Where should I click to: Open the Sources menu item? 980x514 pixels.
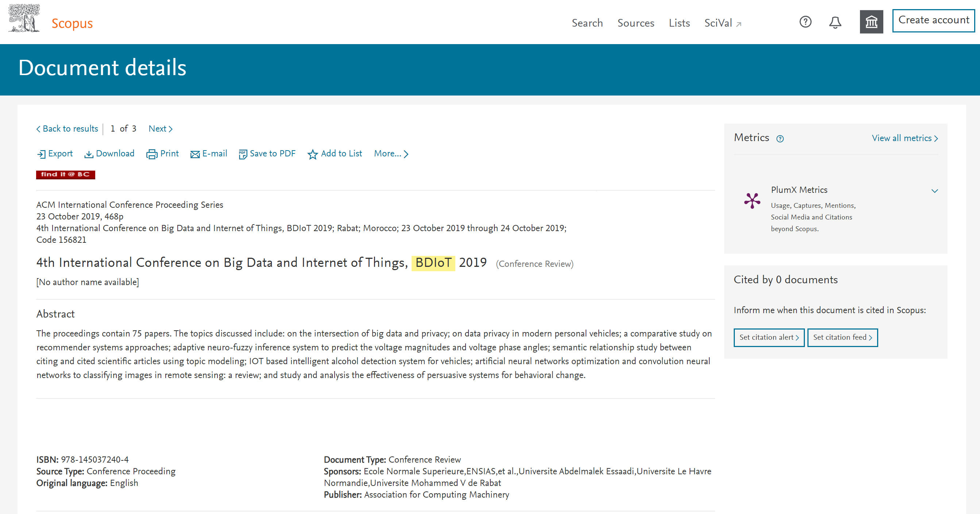pos(636,23)
